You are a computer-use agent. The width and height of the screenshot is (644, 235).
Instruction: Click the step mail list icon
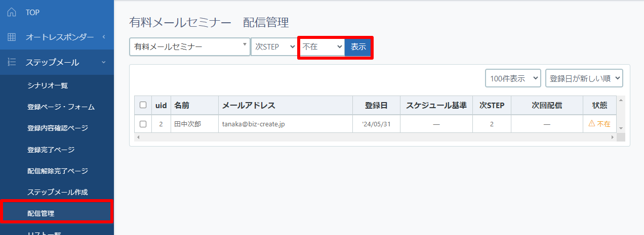(x=12, y=62)
